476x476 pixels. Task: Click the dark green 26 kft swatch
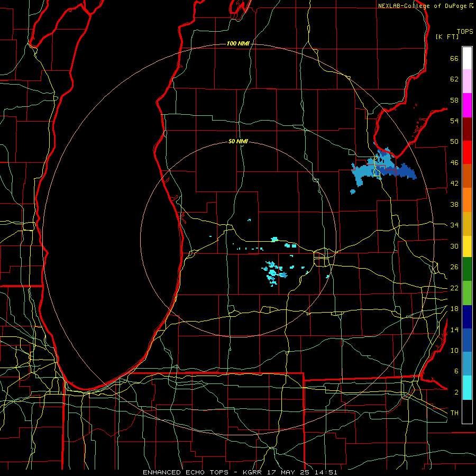467,269
